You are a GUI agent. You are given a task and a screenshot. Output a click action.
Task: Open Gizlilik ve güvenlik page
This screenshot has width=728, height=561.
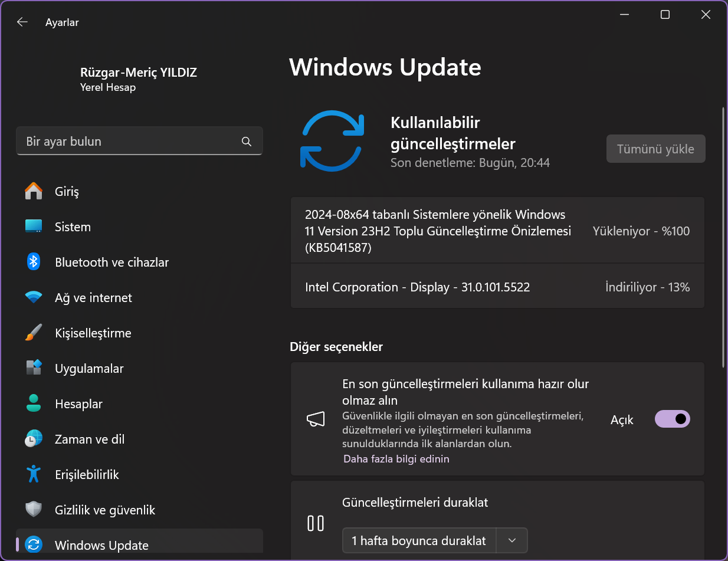[x=139, y=510]
